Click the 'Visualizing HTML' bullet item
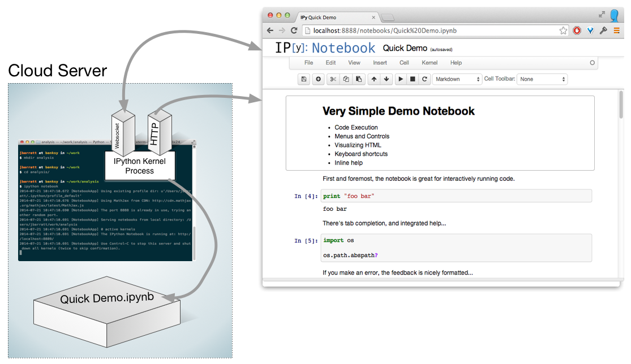Screen dimensions: 631x364 (357, 145)
